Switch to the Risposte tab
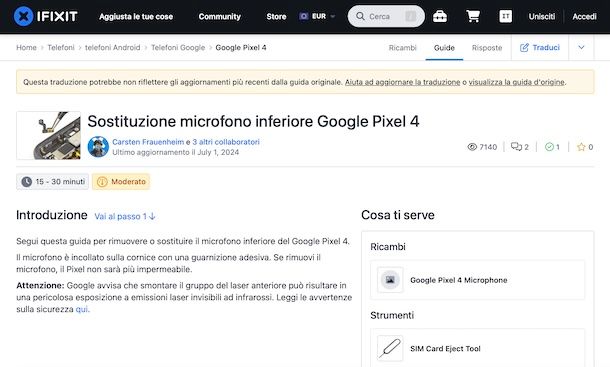The height and width of the screenshot is (367, 610). point(487,47)
